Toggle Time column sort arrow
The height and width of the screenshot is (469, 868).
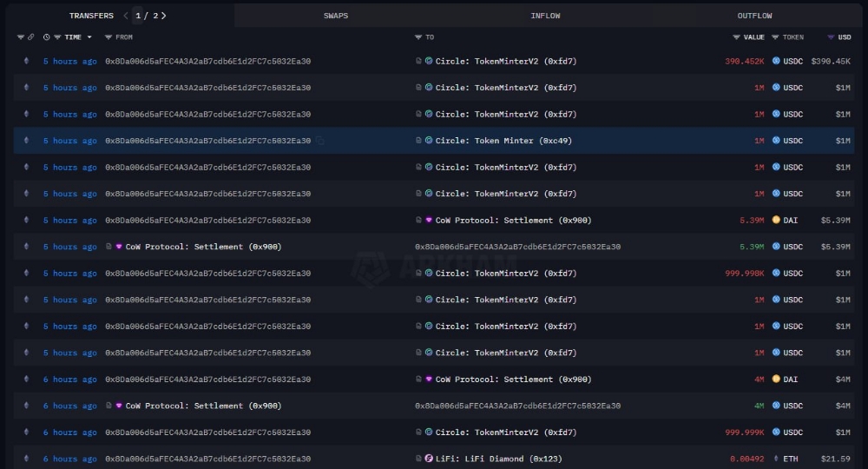[x=89, y=37]
